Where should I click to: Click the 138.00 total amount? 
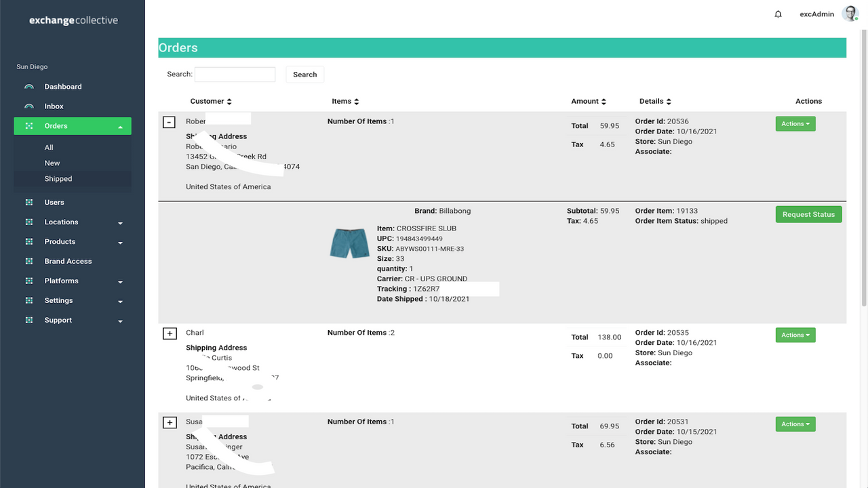click(609, 338)
